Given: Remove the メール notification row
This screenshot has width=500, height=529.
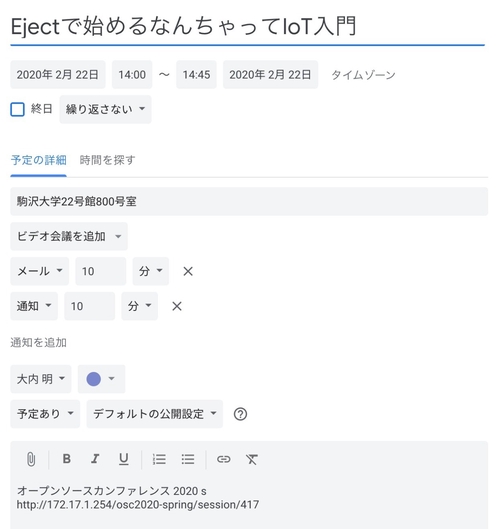Looking at the screenshot, I should (188, 271).
